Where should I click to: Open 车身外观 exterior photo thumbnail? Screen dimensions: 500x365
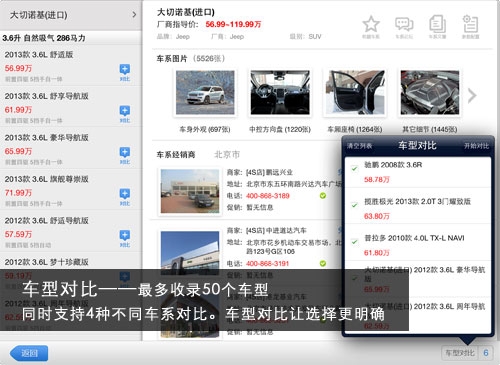click(205, 93)
